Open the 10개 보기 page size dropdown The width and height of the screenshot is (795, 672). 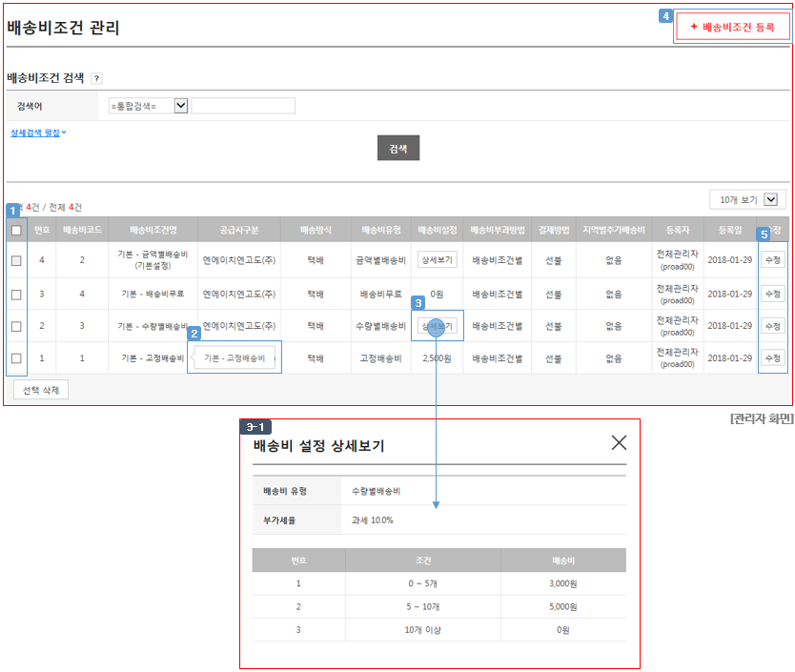748,200
